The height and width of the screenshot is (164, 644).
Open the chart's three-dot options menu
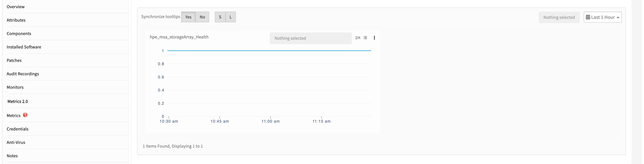374,38
